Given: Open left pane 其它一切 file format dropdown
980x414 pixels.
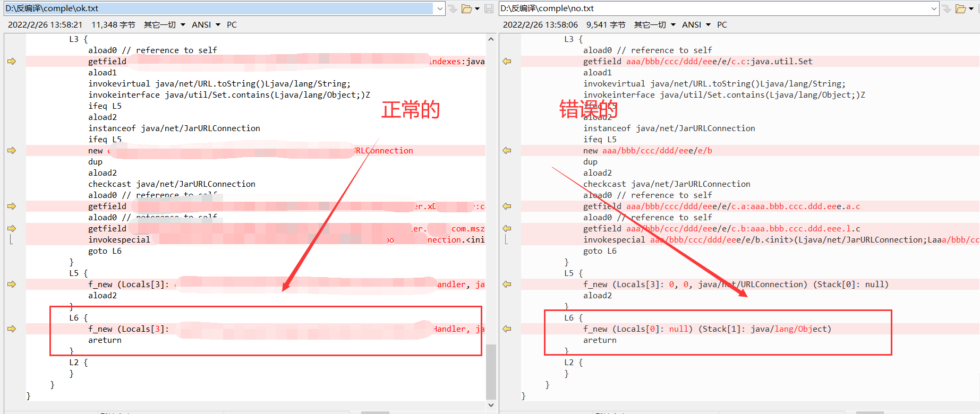Looking at the screenshot, I should coord(165,25).
